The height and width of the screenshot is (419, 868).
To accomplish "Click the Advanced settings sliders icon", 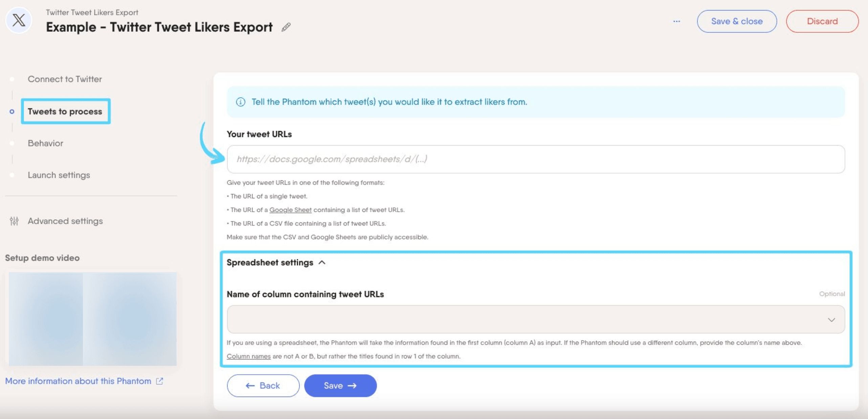I will pos(14,221).
